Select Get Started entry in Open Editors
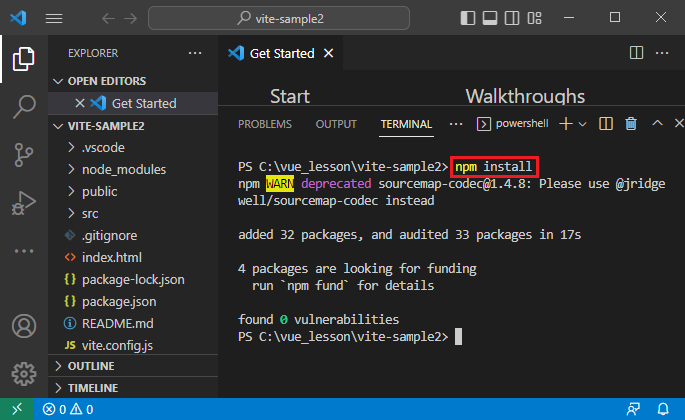The width and height of the screenshot is (685, 420). pyautogui.click(x=133, y=103)
